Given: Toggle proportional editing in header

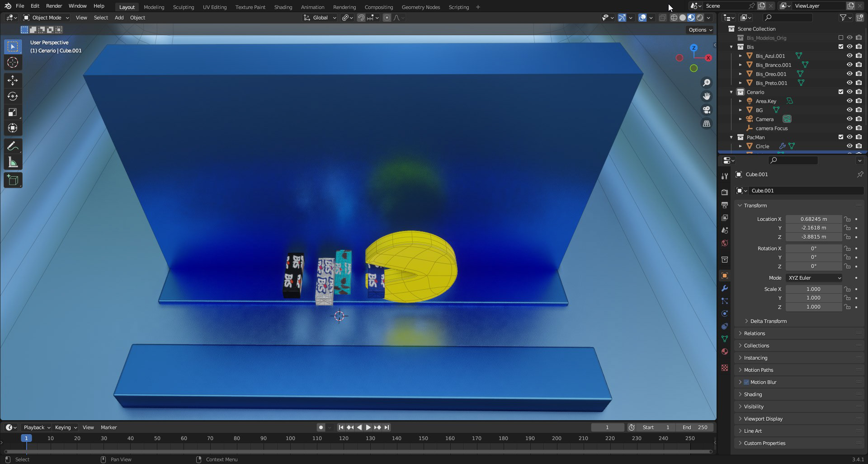Looking at the screenshot, I should 387,18.
